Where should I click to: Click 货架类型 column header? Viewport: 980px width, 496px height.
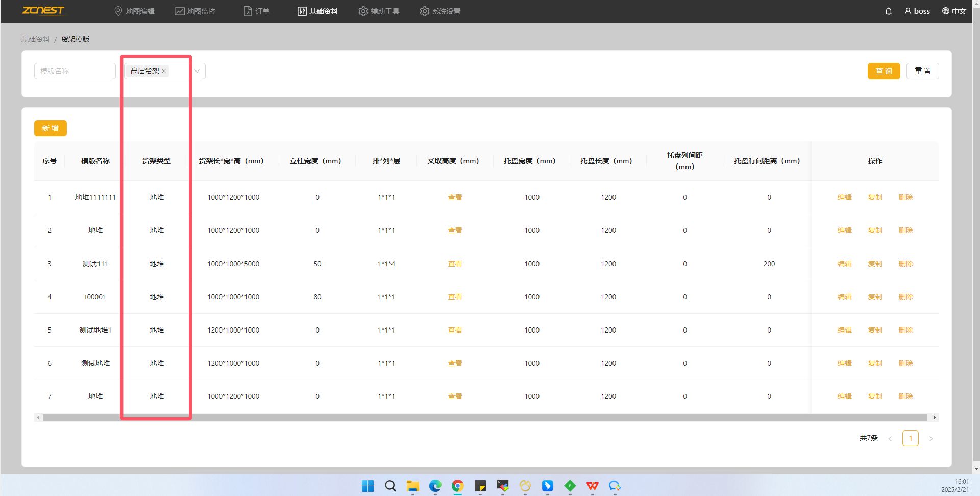click(157, 161)
